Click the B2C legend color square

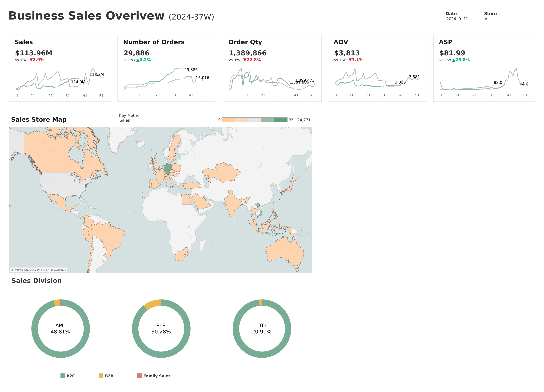pyautogui.click(x=63, y=376)
